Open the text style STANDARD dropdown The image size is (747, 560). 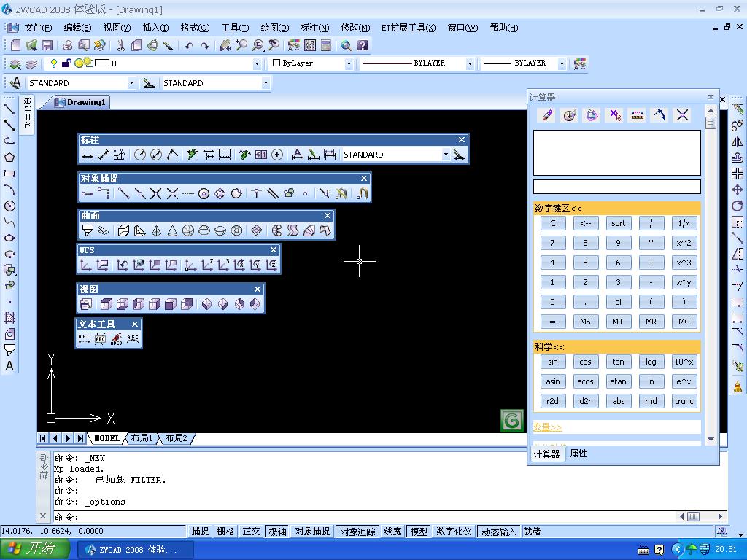(131, 83)
